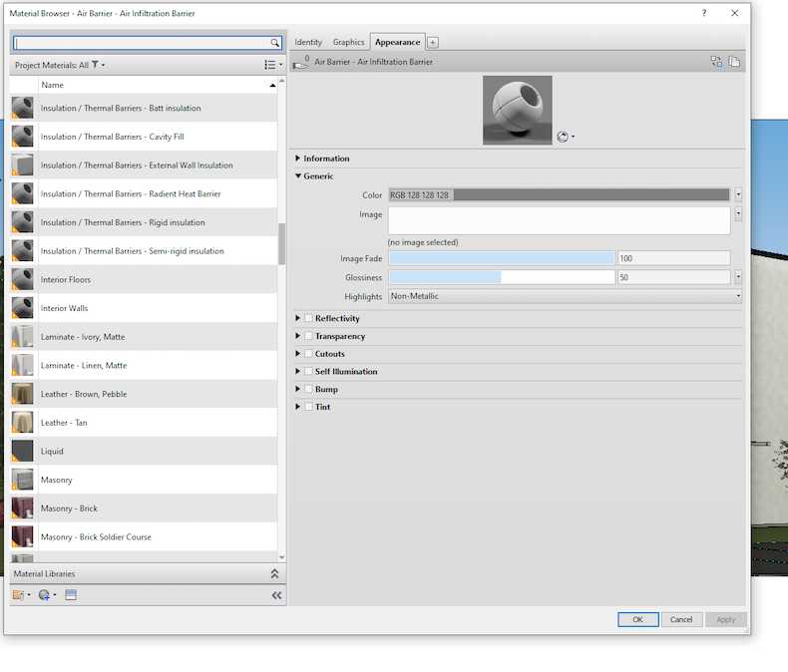Screen dimensions: 788x672
Task: Expand the Information section
Action: point(298,159)
